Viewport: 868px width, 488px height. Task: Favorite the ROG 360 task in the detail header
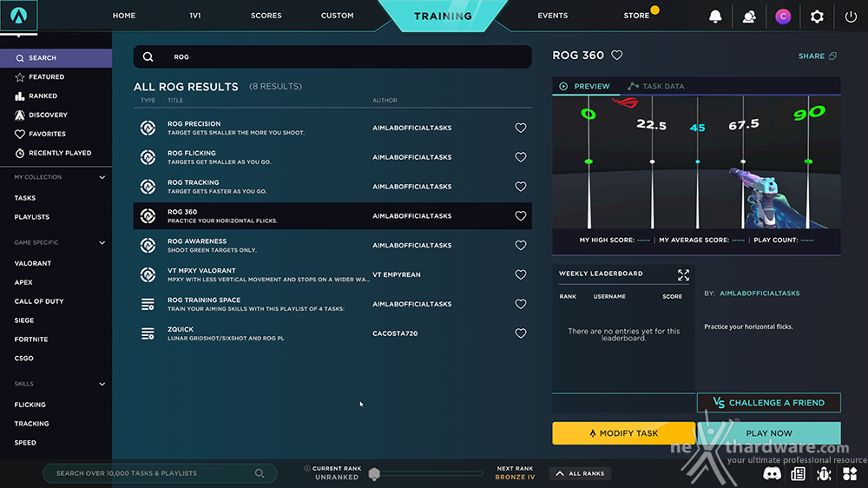tap(616, 56)
